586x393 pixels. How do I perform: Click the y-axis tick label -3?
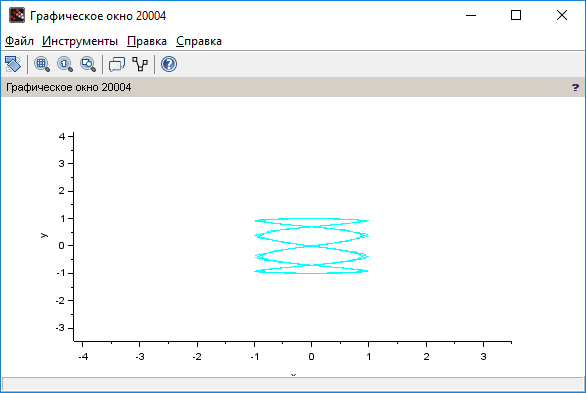click(60, 328)
